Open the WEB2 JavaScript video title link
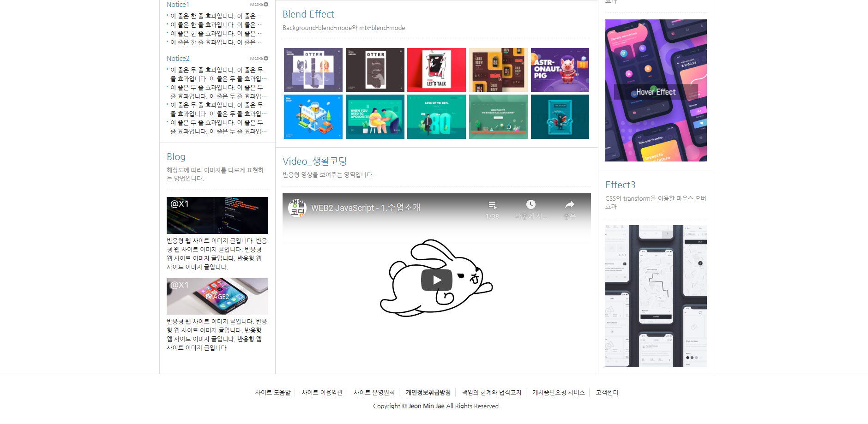868x424 pixels. (366, 208)
